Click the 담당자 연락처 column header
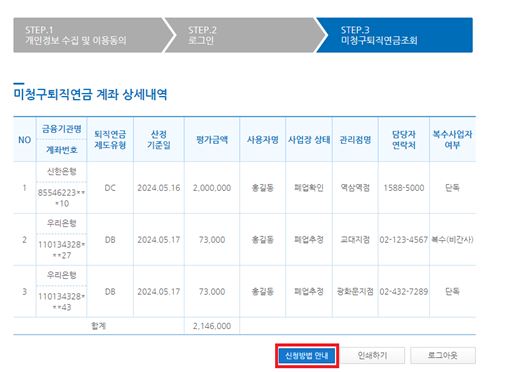The height and width of the screenshot is (372, 506). click(404, 140)
